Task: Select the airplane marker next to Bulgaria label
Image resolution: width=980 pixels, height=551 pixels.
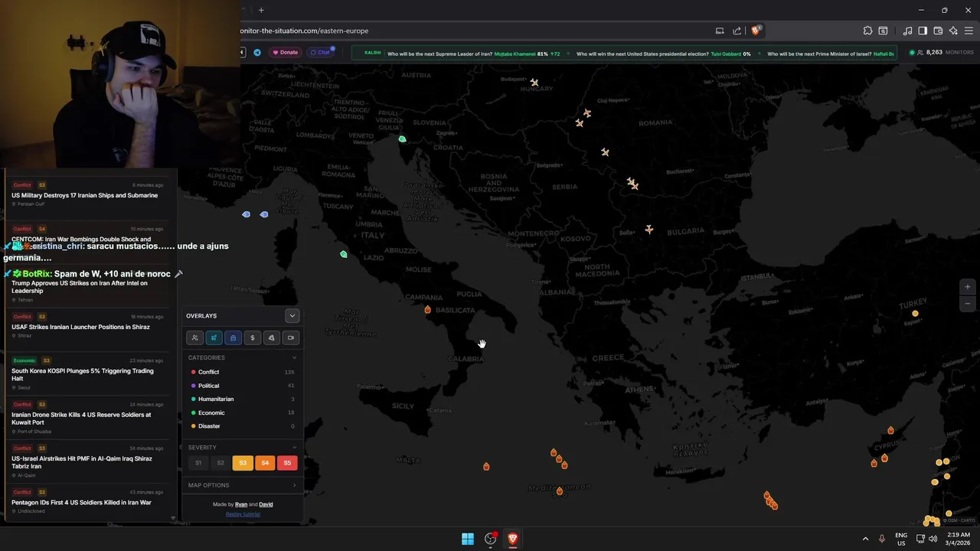Action: pos(649,230)
